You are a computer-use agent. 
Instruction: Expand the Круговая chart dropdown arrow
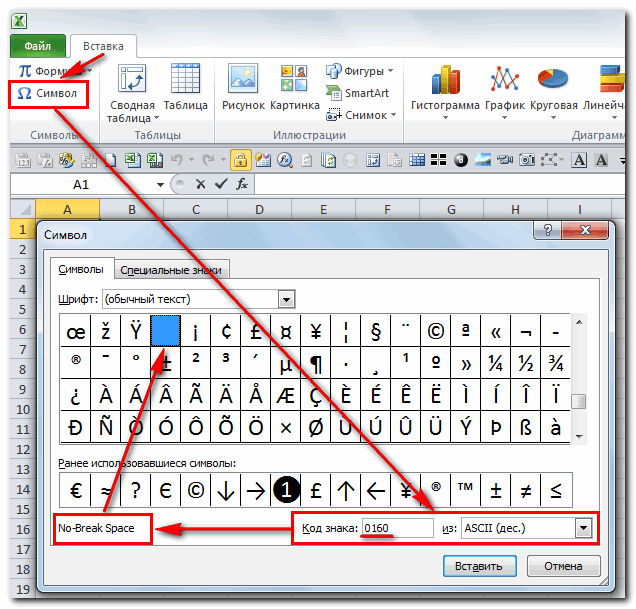click(x=553, y=117)
